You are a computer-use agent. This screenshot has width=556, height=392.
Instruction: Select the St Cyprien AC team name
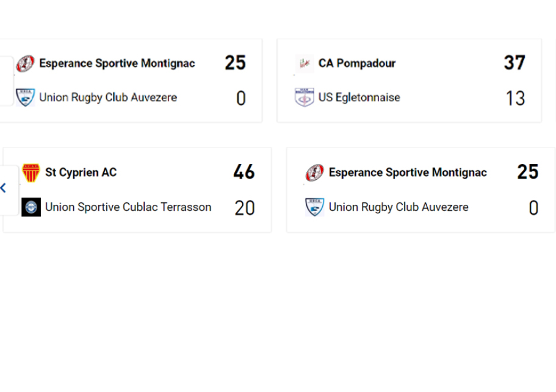[x=81, y=173]
